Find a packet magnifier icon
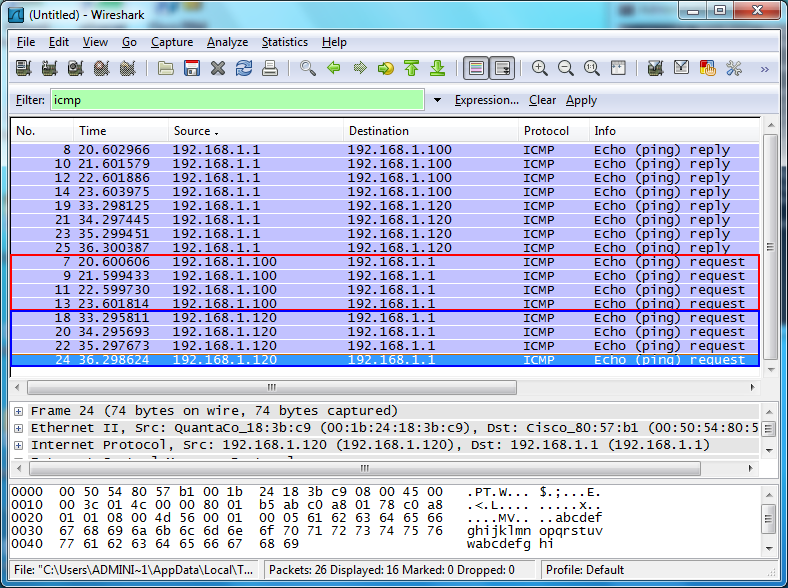 (308, 68)
